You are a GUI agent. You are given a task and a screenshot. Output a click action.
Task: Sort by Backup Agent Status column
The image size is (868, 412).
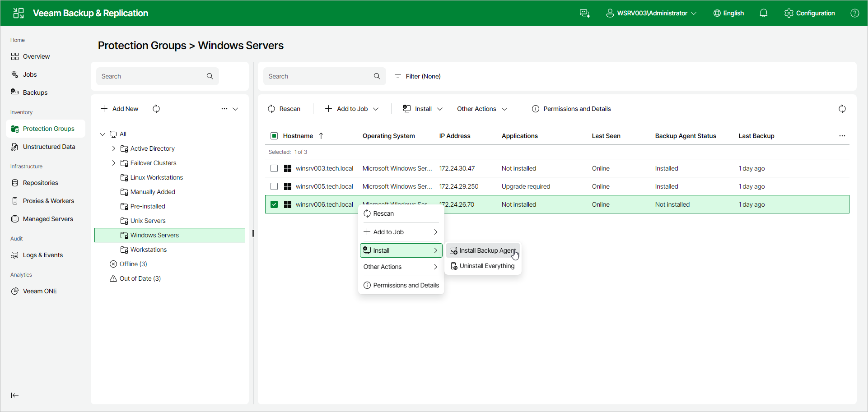686,136
